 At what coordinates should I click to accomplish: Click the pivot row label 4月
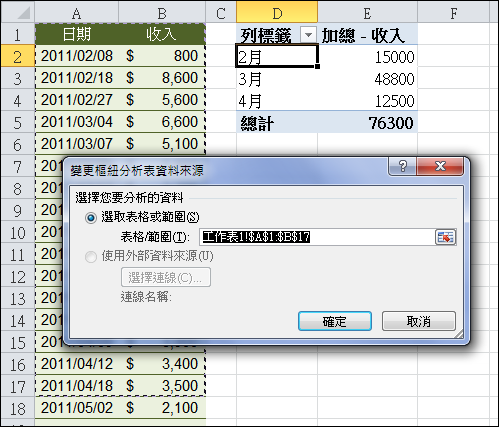point(277,101)
